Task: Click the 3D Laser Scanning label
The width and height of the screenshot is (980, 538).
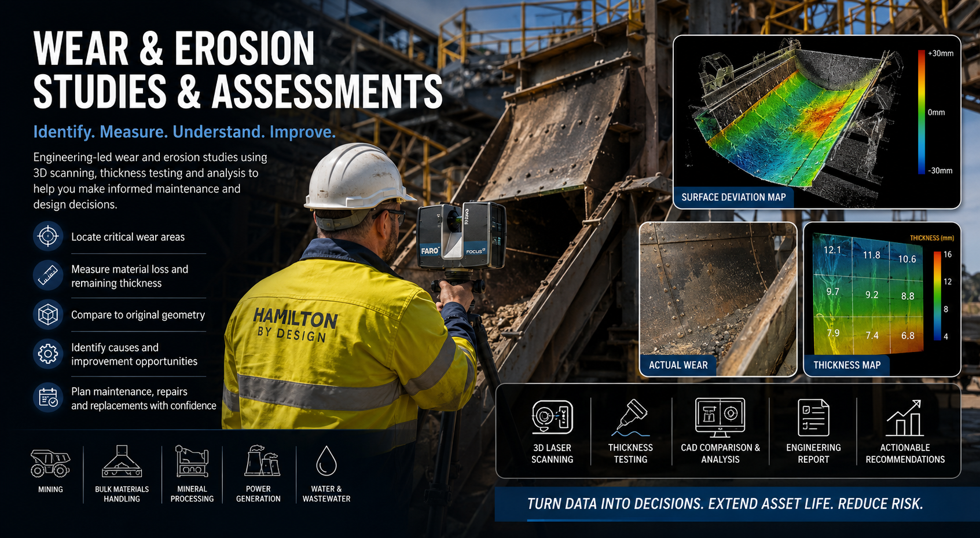Action: click(x=552, y=453)
